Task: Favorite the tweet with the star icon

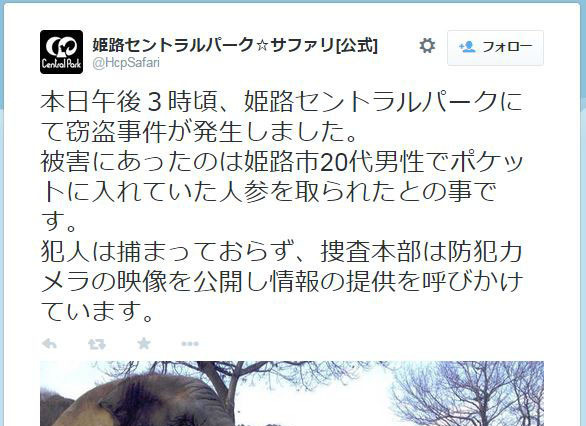Action: [x=144, y=343]
